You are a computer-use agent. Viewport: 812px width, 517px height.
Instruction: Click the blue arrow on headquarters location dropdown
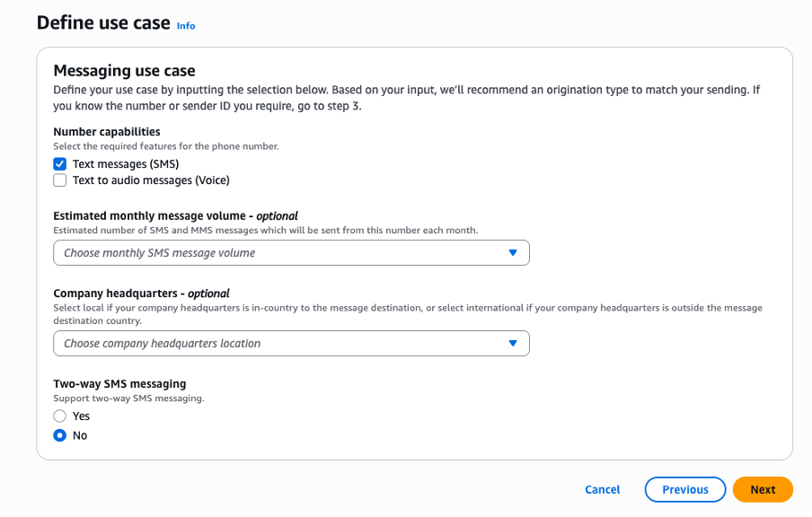pyautogui.click(x=513, y=343)
